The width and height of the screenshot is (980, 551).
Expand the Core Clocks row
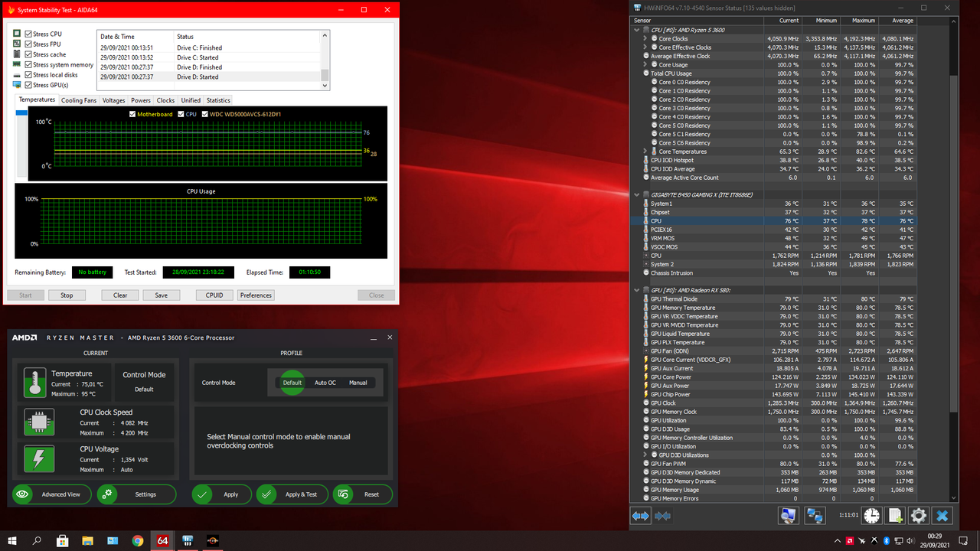645,38
